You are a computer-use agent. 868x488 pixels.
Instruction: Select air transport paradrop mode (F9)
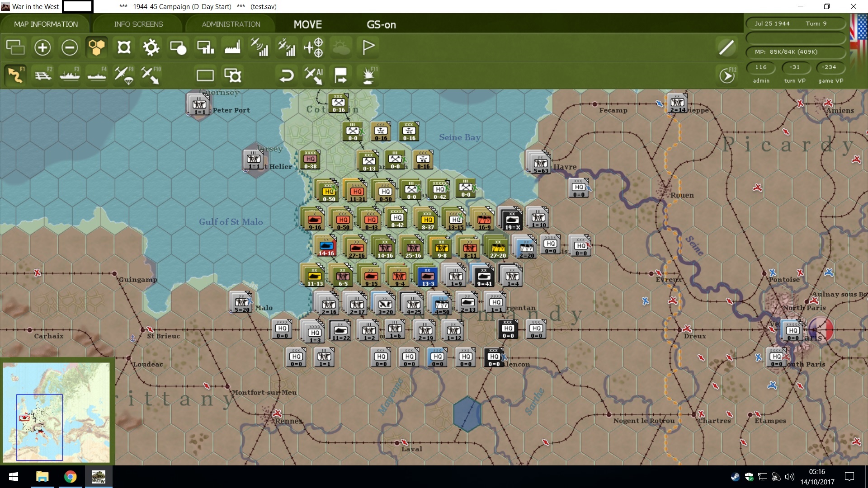pos(124,75)
